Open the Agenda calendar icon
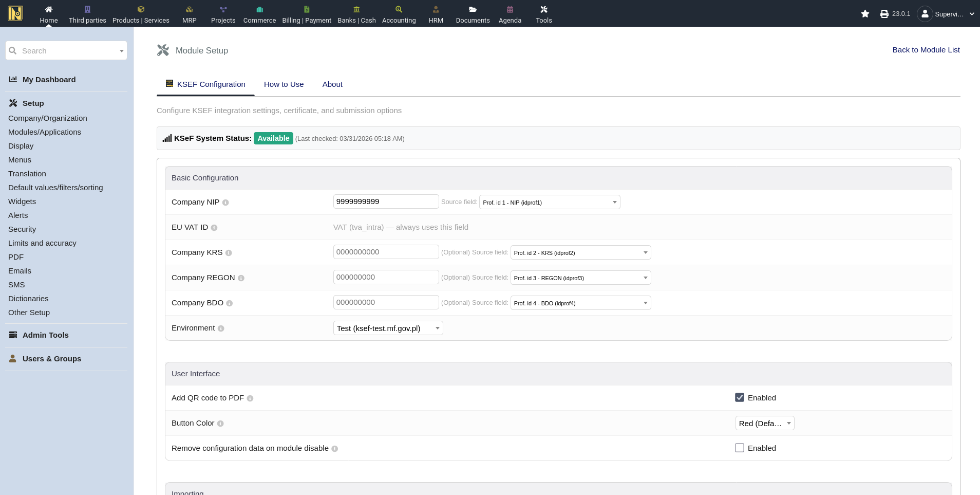 pyautogui.click(x=510, y=9)
